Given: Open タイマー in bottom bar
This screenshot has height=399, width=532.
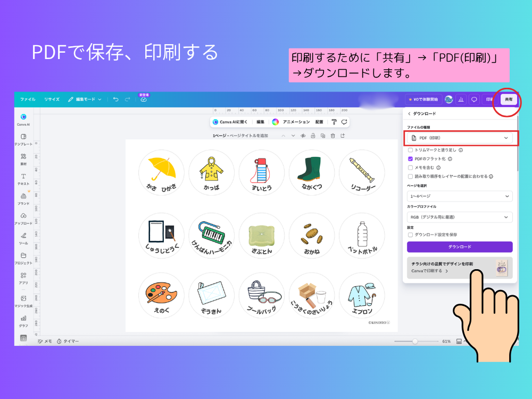Looking at the screenshot, I should 68,342.
